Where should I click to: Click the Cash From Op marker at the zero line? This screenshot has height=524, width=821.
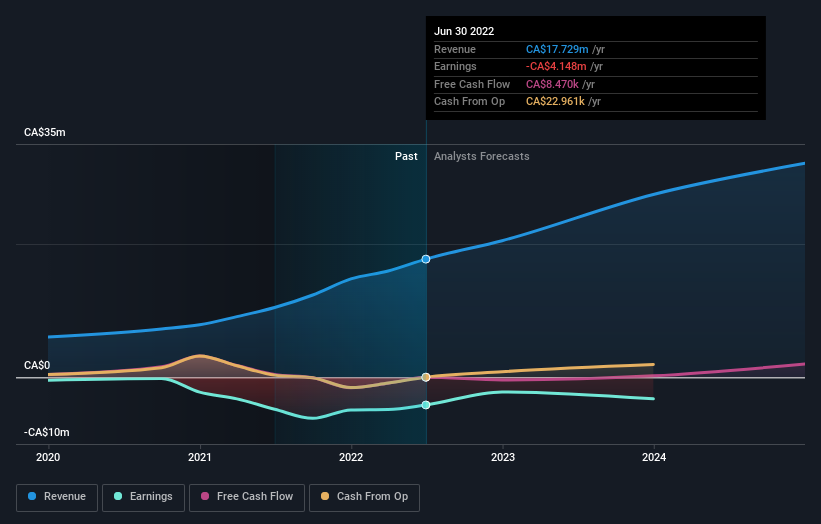[426, 377]
